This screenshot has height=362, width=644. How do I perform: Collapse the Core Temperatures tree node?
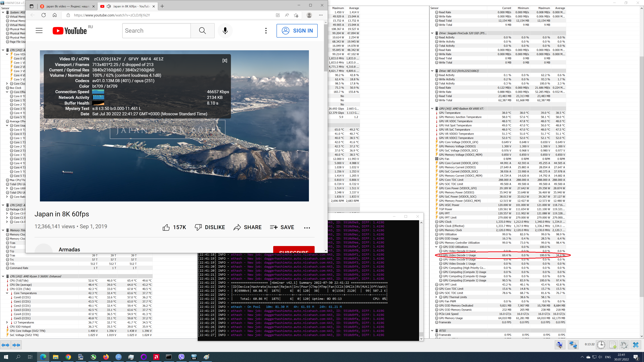(7, 293)
